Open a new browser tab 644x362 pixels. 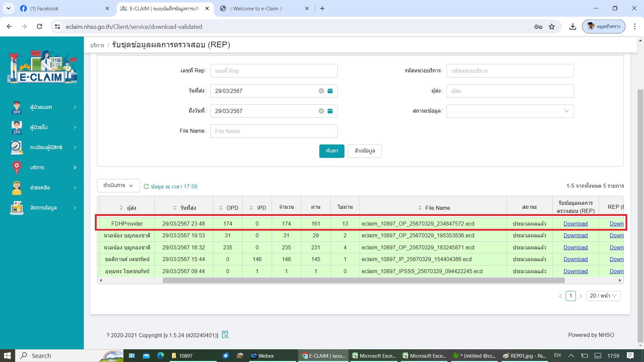[x=322, y=8]
